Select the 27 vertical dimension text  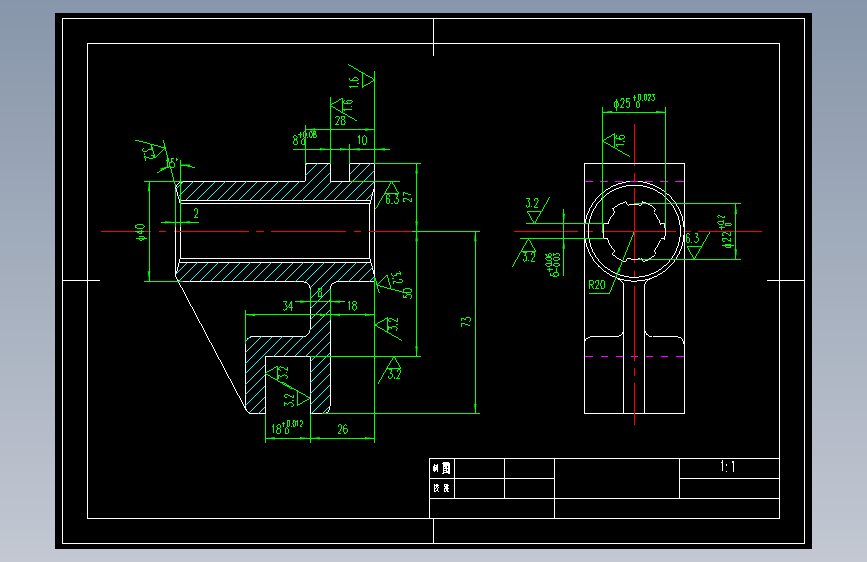pos(408,197)
